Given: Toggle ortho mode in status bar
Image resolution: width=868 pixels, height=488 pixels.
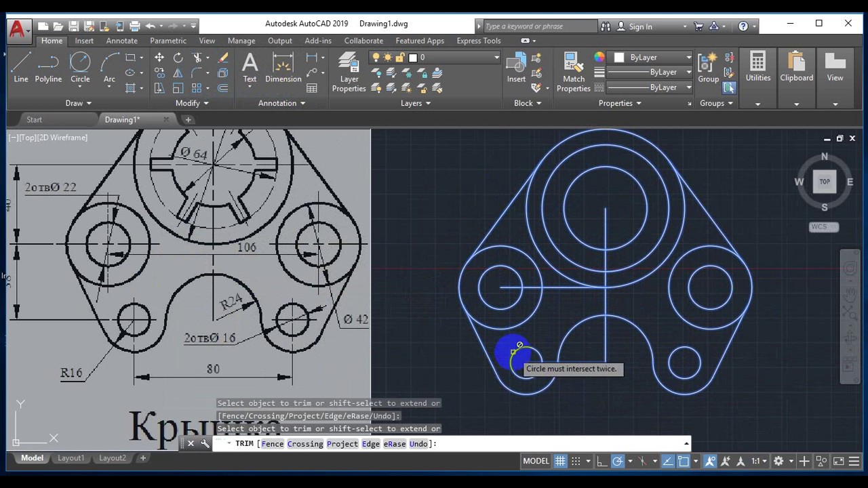Looking at the screenshot, I should [x=601, y=461].
